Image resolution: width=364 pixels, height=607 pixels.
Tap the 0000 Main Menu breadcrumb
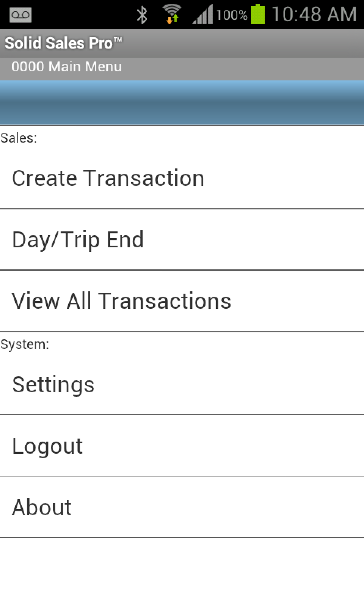[66, 66]
